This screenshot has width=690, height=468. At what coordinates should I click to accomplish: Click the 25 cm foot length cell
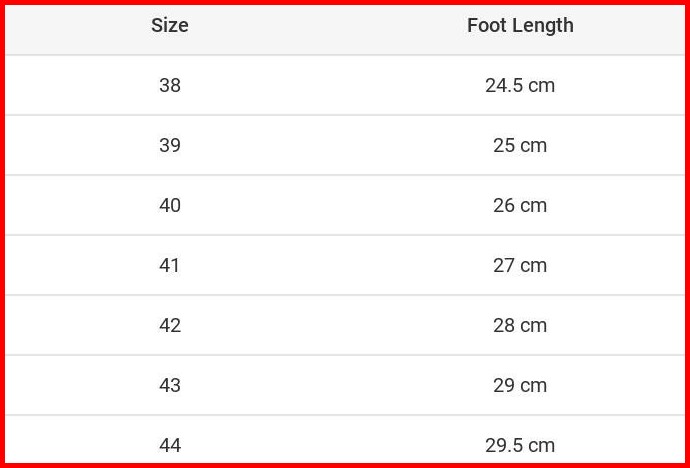(x=520, y=146)
